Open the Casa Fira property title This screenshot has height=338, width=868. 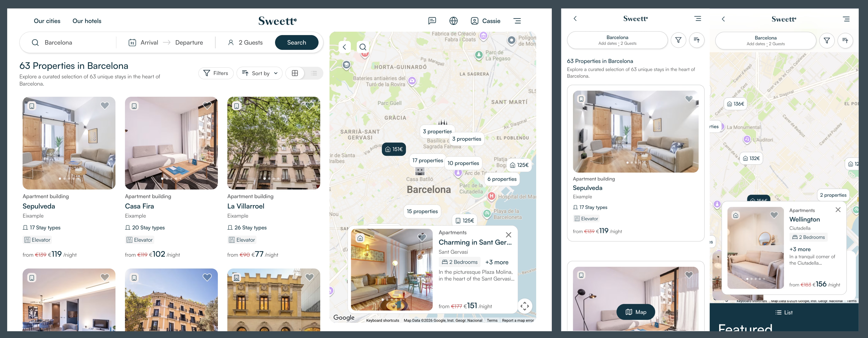140,206
